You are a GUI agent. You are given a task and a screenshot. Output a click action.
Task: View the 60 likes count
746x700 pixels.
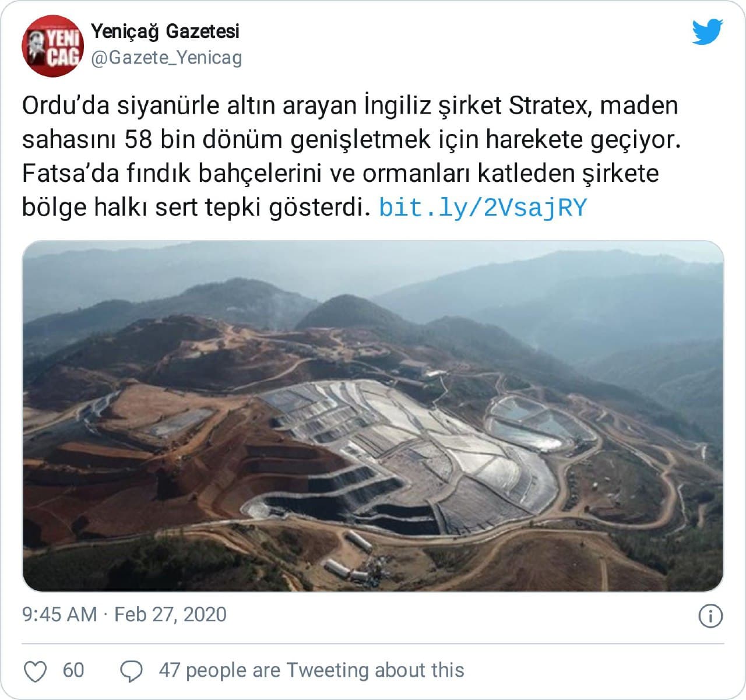73,670
